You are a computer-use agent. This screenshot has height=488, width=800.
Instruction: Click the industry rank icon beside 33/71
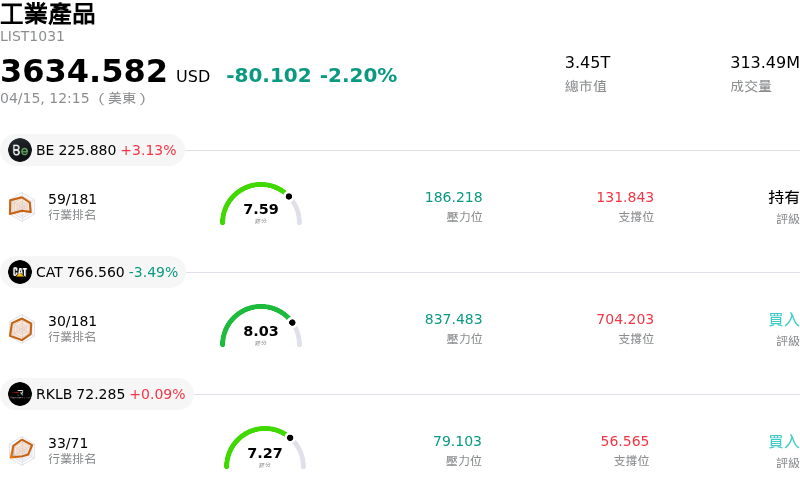[21, 450]
